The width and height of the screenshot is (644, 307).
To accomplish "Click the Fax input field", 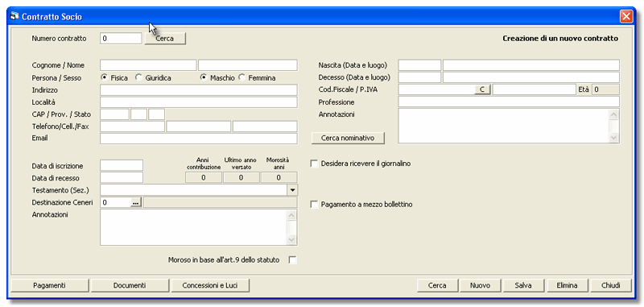I will click(x=265, y=127).
